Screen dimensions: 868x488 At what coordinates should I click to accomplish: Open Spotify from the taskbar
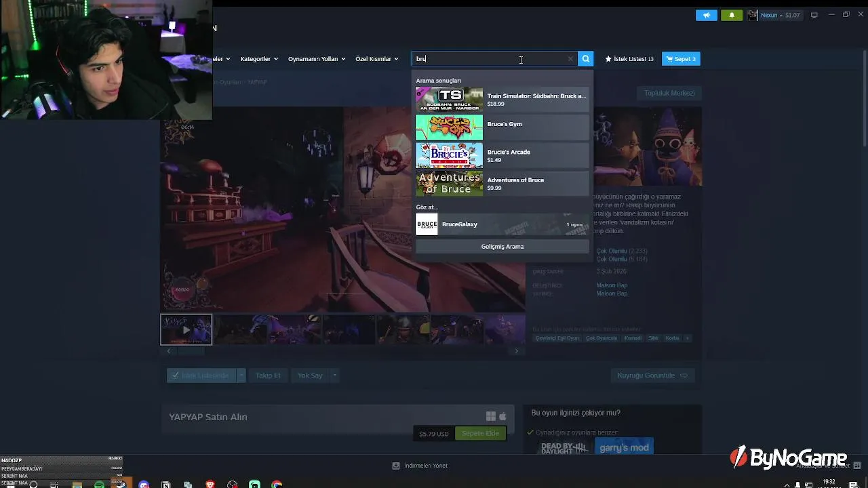(x=100, y=485)
